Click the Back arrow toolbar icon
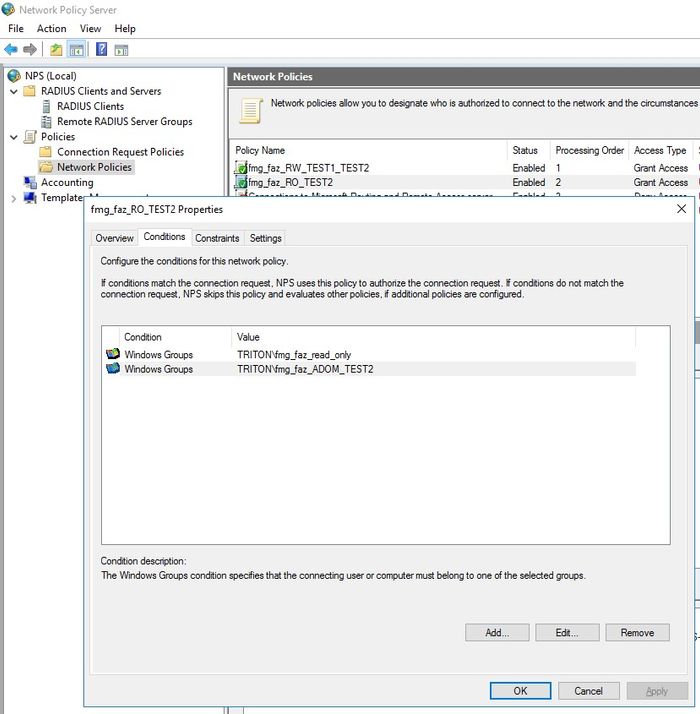The width and height of the screenshot is (700, 714). click(11, 49)
